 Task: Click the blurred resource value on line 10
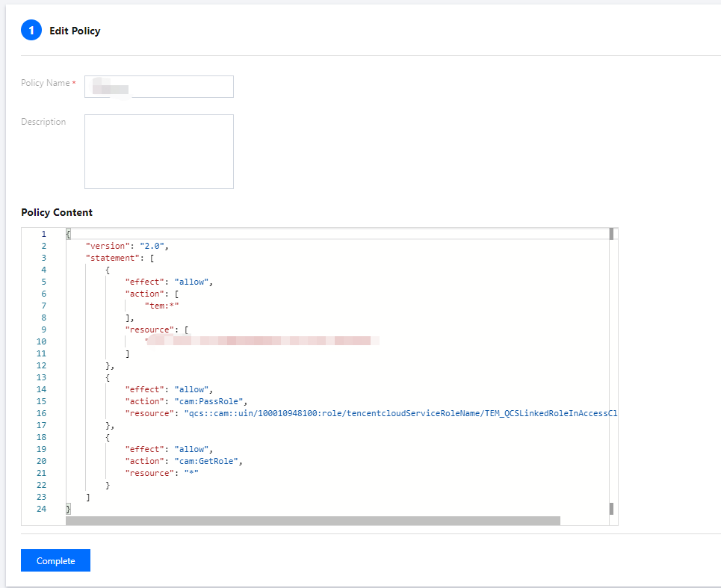(262, 341)
